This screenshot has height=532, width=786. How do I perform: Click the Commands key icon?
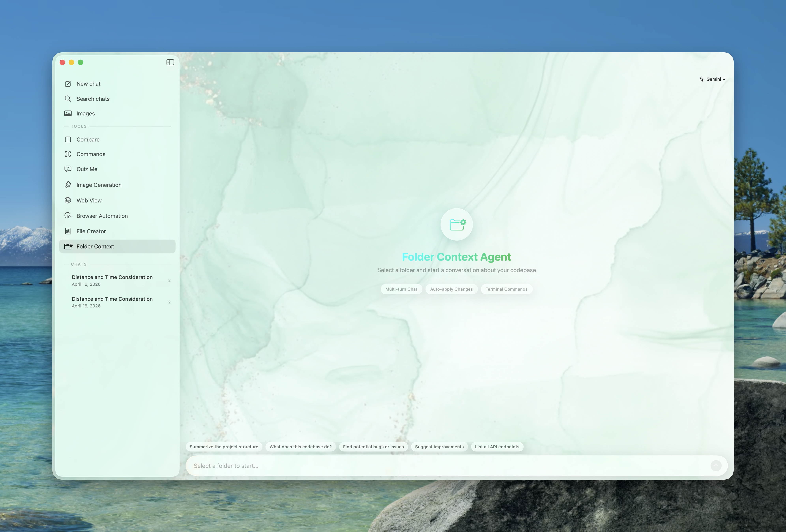[x=68, y=154]
